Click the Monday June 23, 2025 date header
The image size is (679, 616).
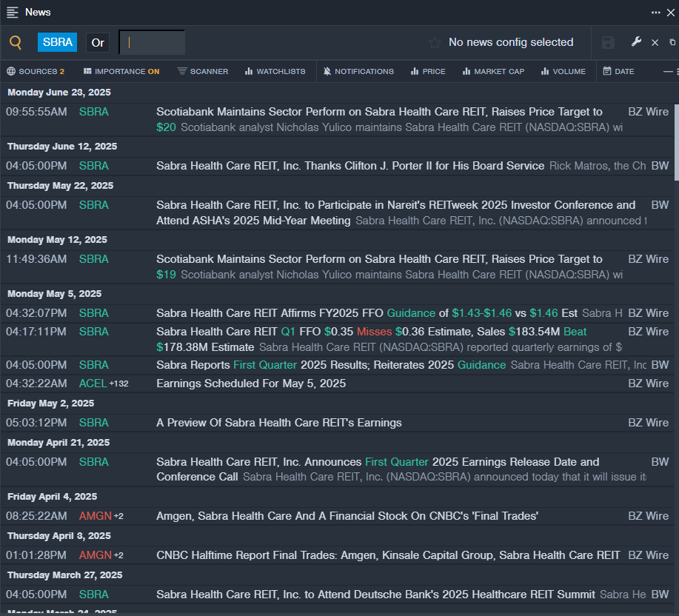tap(59, 93)
